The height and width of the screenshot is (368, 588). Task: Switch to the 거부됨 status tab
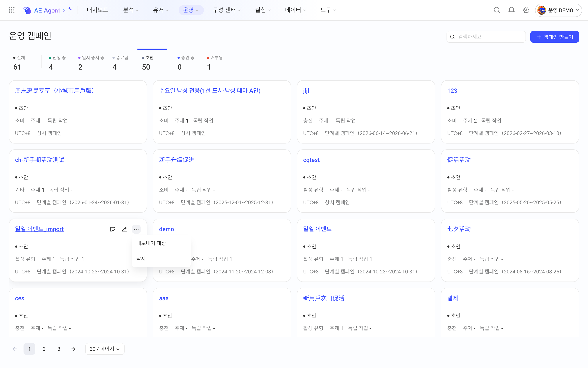point(215,63)
